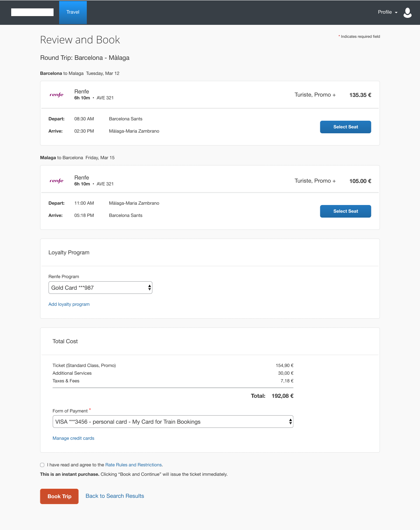Screen dimensions: 420x530
Task: Click the 7,18 € taxes amount
Action: pos(287,381)
